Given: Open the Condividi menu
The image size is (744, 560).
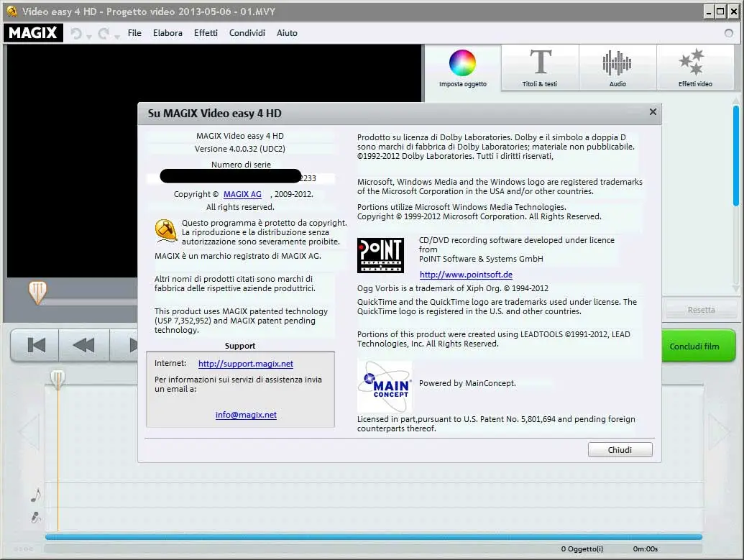Looking at the screenshot, I should [x=247, y=33].
